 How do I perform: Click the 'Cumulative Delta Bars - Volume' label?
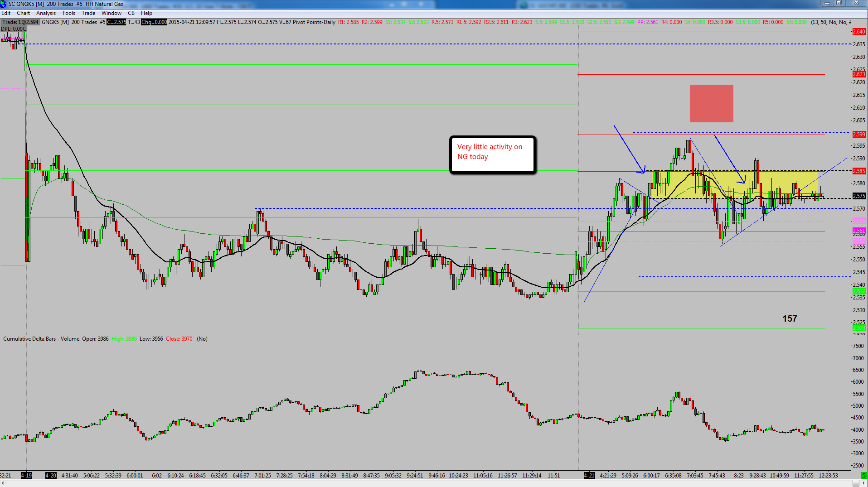(x=41, y=339)
